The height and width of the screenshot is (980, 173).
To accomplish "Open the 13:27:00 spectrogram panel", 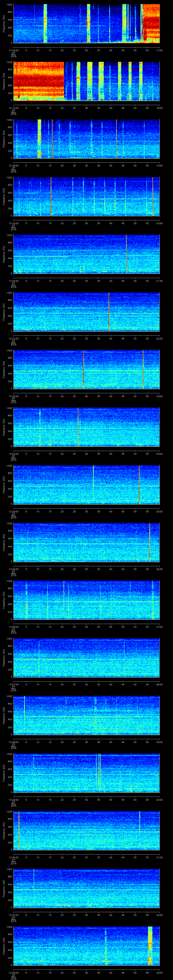I will 86,657.
